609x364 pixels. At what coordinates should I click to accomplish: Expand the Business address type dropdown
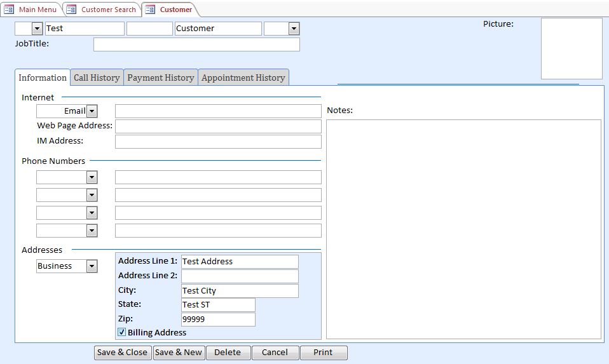92,266
